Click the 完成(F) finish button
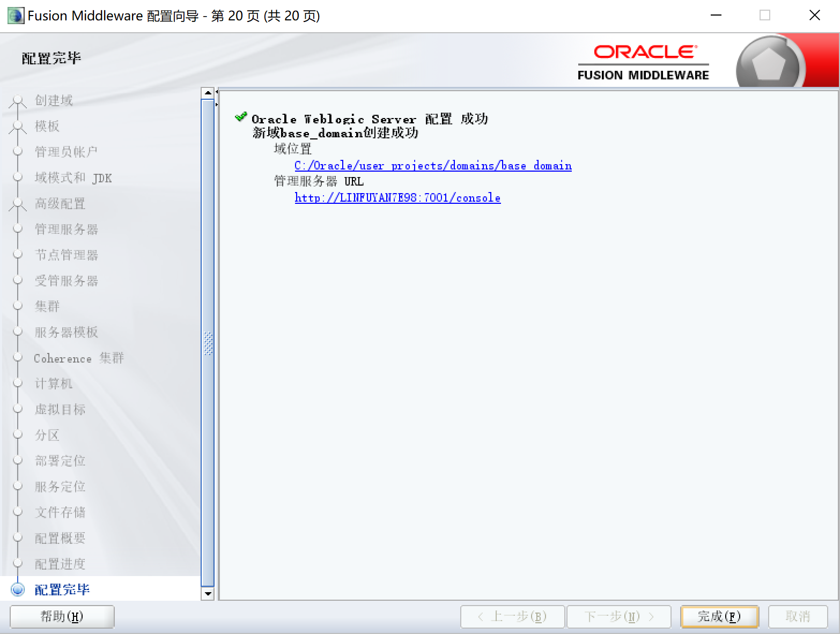 (x=719, y=617)
